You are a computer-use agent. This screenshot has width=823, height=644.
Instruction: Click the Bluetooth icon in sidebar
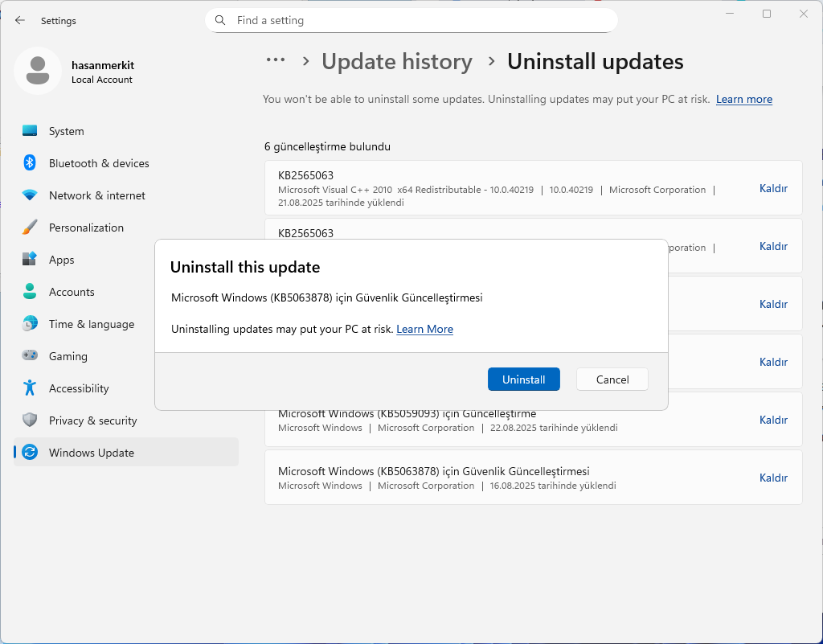coord(30,162)
